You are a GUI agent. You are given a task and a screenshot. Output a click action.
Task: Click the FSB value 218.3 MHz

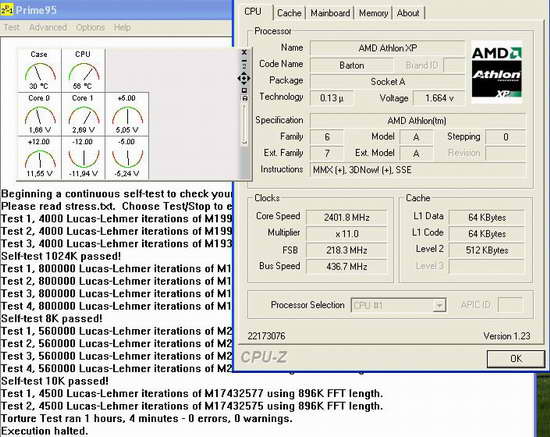point(347,250)
